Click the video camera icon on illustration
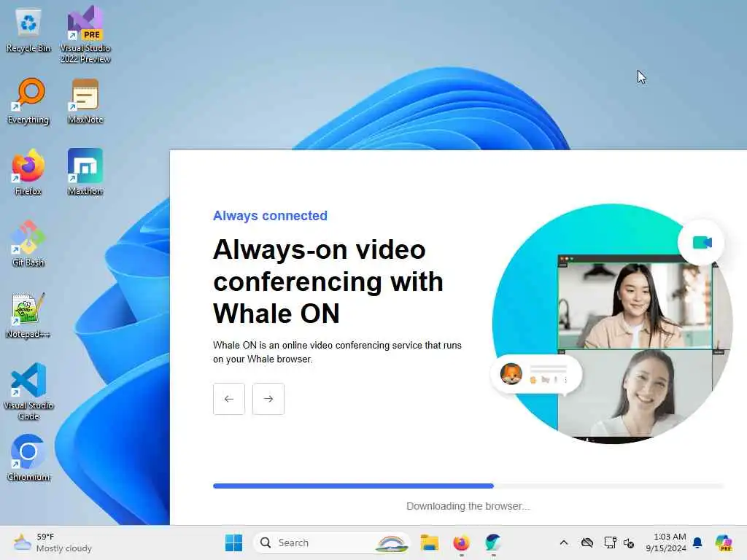Image resolution: width=747 pixels, height=560 pixels. click(x=702, y=242)
